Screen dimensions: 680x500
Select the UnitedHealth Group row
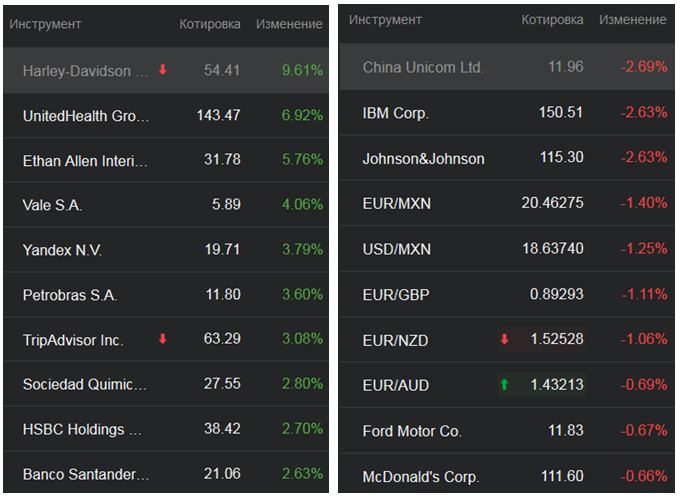(86, 116)
